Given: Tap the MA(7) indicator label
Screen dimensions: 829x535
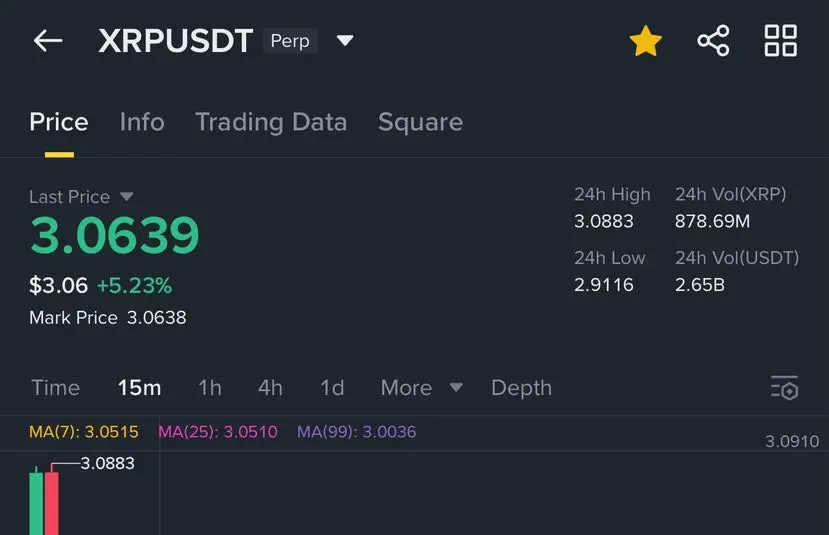Looking at the screenshot, I should coord(84,432).
